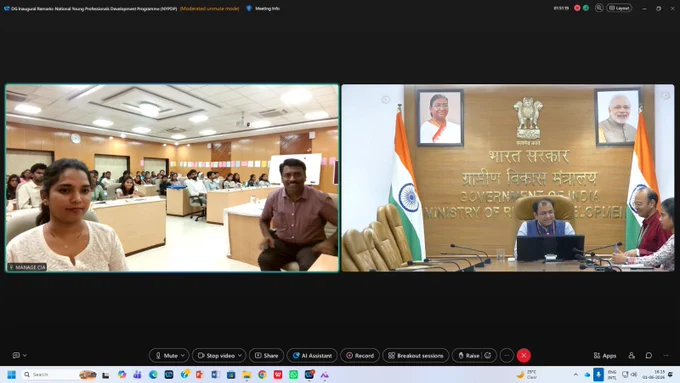Toggle closed captions icon at bottom left

tap(16, 355)
